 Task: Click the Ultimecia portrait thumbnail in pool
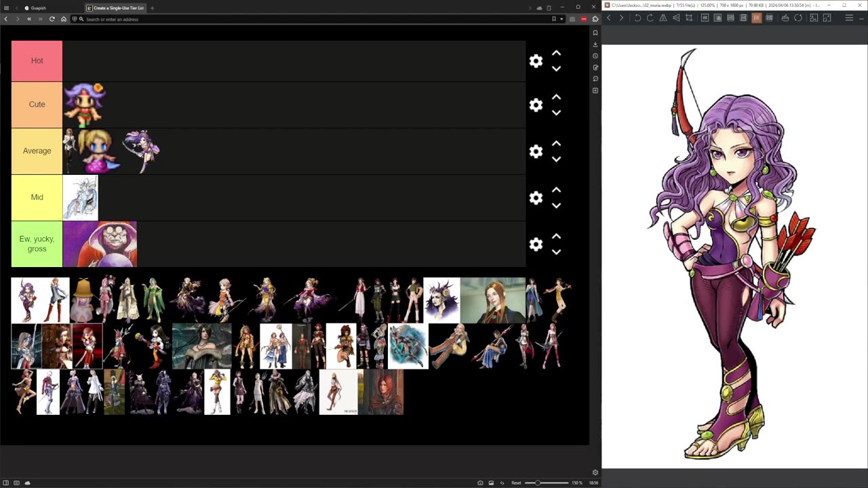pyautogui.click(x=441, y=300)
